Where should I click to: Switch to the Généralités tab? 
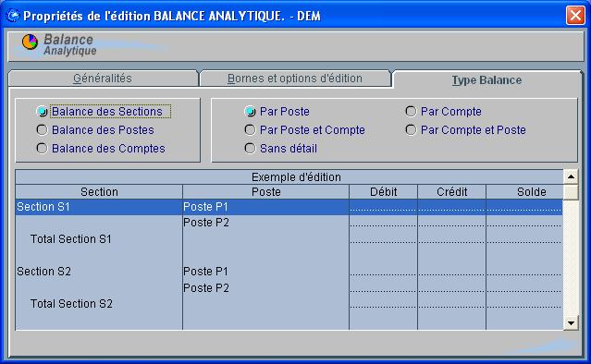pyautogui.click(x=103, y=79)
